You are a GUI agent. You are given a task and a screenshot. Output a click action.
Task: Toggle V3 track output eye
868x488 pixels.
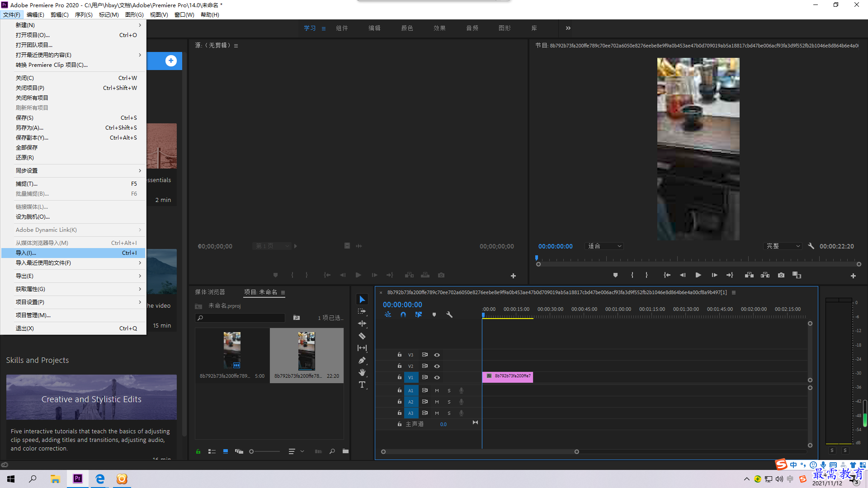[437, 355]
